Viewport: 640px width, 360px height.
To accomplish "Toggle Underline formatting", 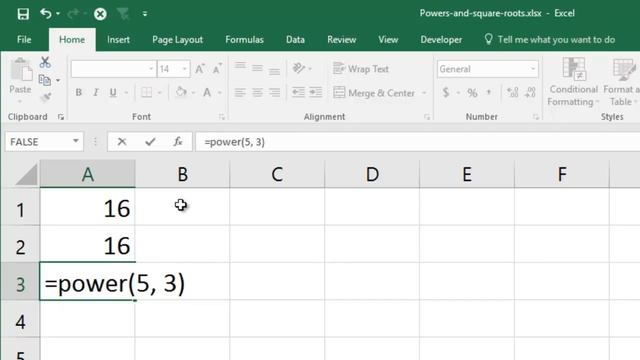I will tap(113, 93).
